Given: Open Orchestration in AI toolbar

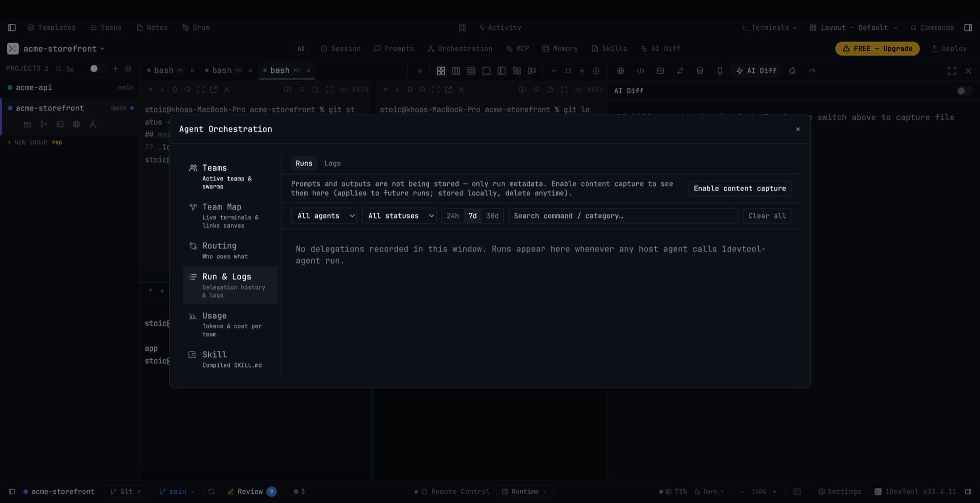Looking at the screenshot, I should point(460,49).
